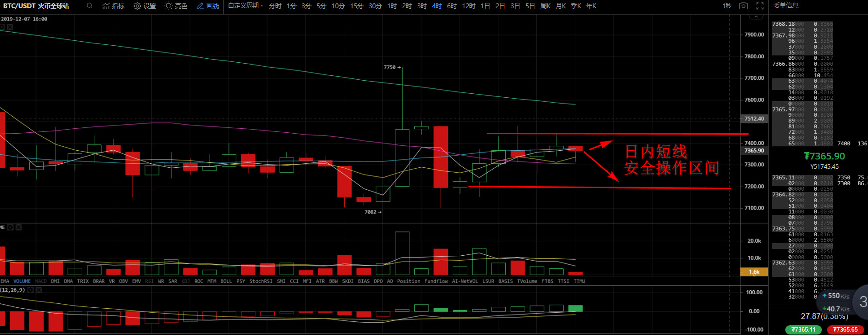Click the red ₮7365.65 sell price button
This screenshot has width=868, height=335.
coord(845,330)
